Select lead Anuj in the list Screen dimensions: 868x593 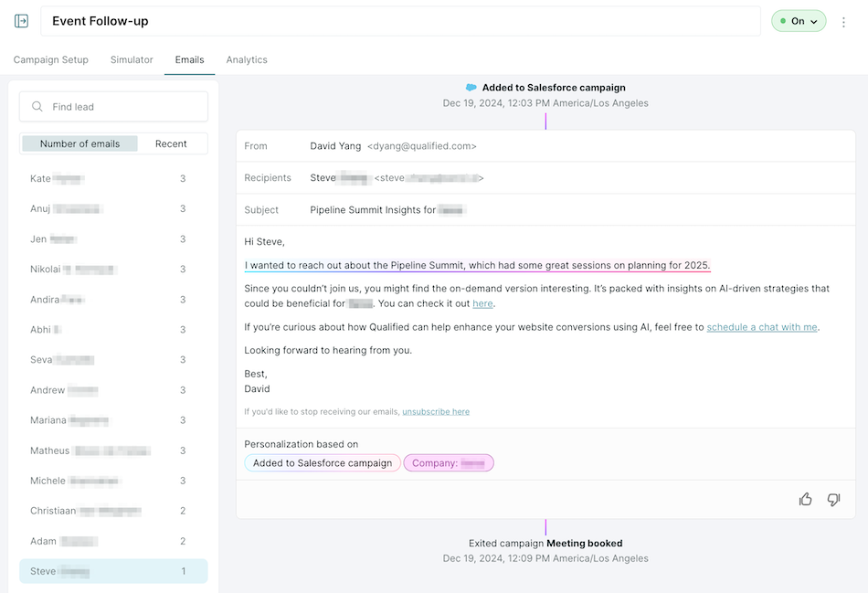point(113,208)
